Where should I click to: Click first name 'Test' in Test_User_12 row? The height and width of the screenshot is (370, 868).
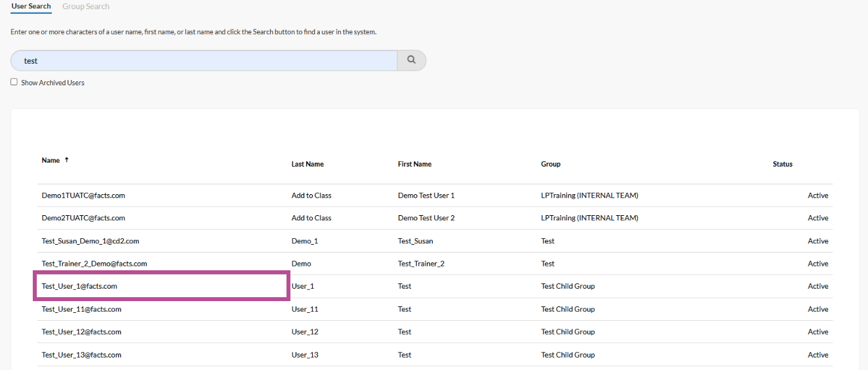[x=404, y=332]
